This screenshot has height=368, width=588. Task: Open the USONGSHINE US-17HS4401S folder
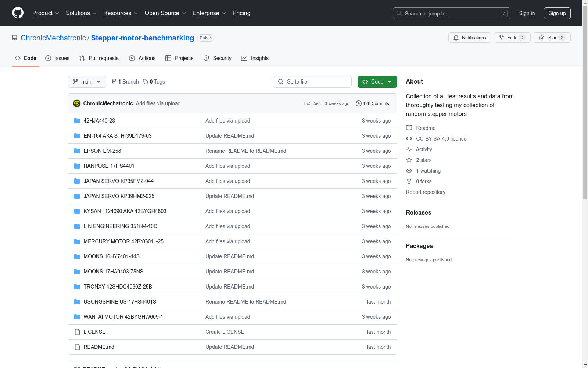tap(120, 302)
